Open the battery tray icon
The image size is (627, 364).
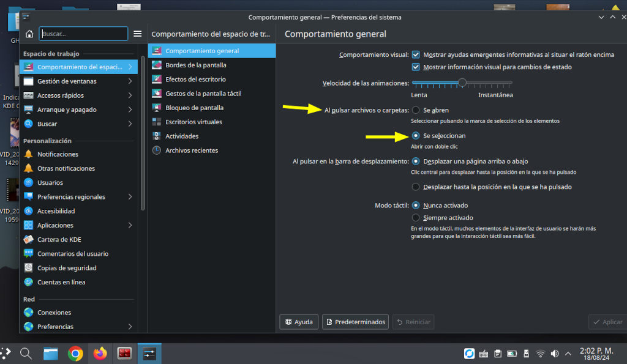pyautogui.click(x=512, y=354)
